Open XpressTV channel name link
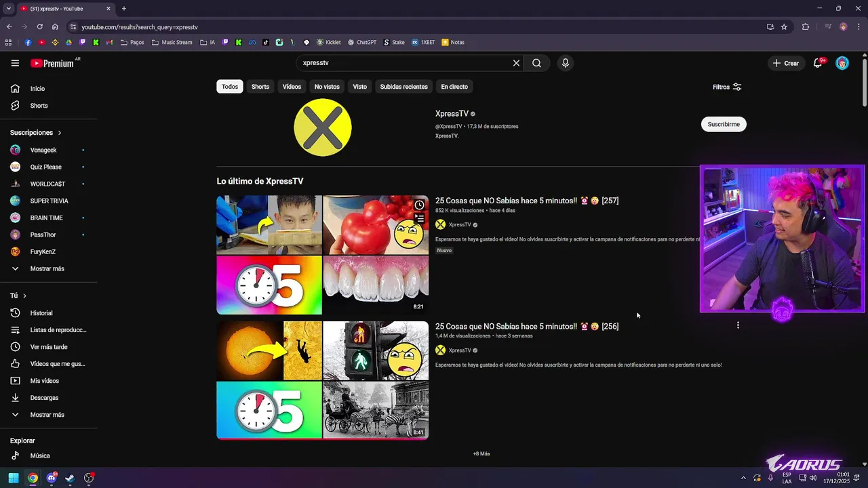This screenshot has height=488, width=868. click(452, 114)
